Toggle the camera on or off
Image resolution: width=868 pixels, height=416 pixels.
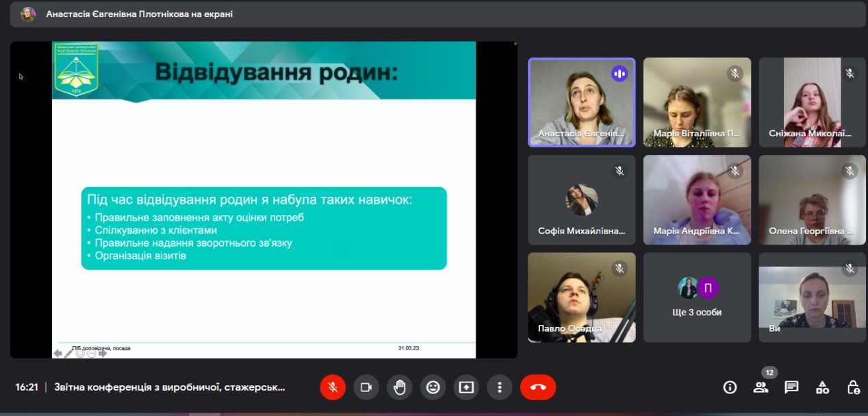point(366,387)
